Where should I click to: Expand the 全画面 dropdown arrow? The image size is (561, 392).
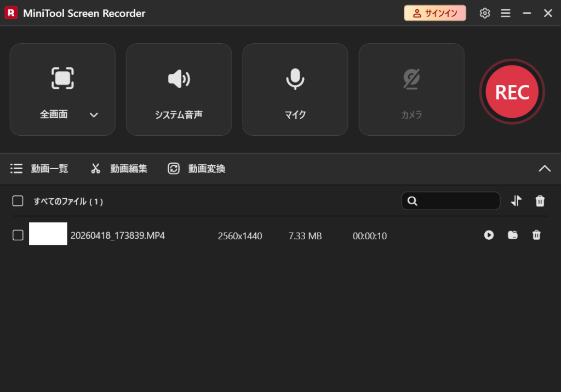94,115
